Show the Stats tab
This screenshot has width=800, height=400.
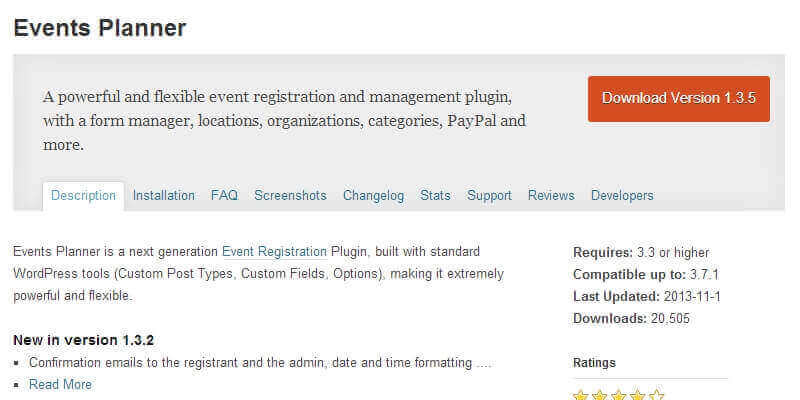435,195
